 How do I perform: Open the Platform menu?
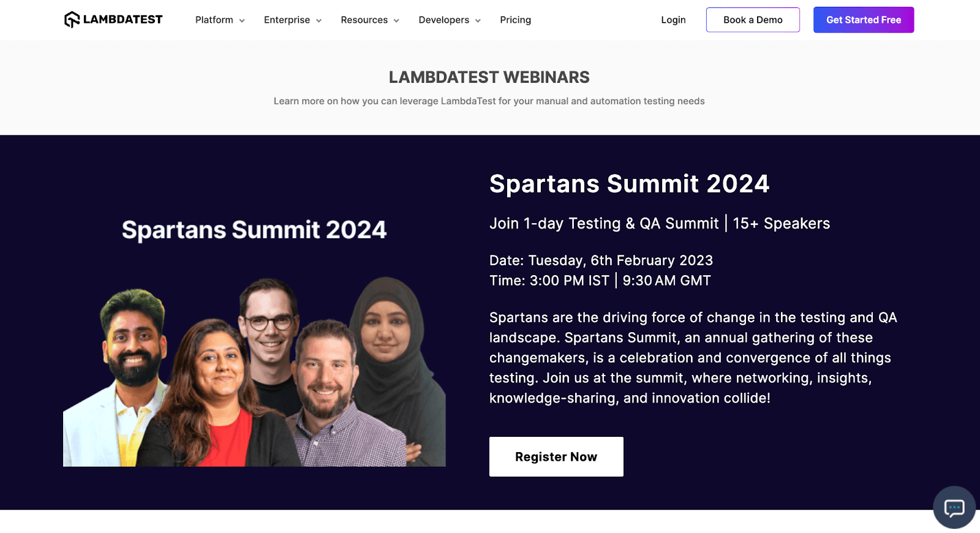(x=214, y=20)
